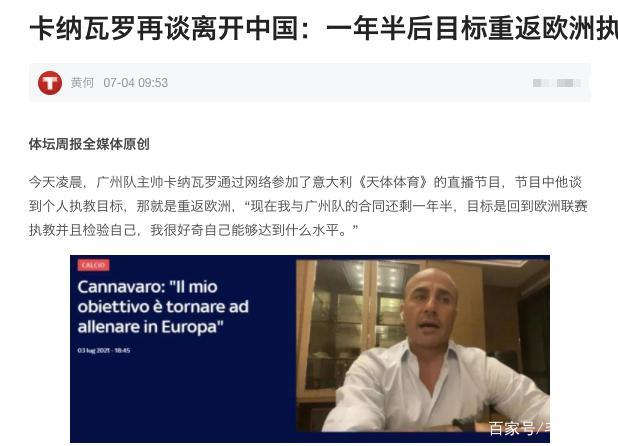Screen dimensions: 618x446
Task: Click the red T publisher avatar icon
Action: (x=50, y=83)
